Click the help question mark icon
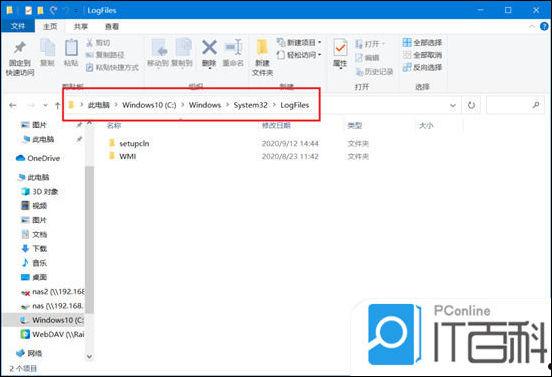 [544, 26]
